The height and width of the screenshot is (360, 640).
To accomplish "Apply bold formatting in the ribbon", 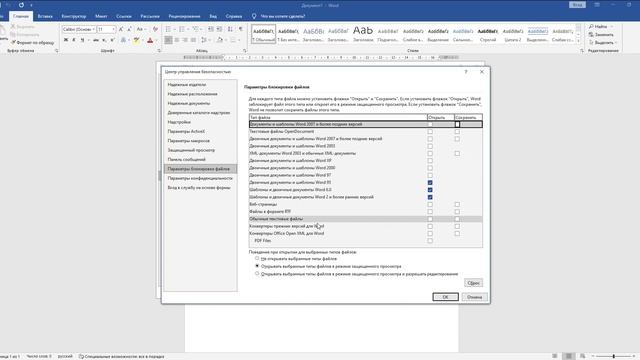I will pos(66,40).
